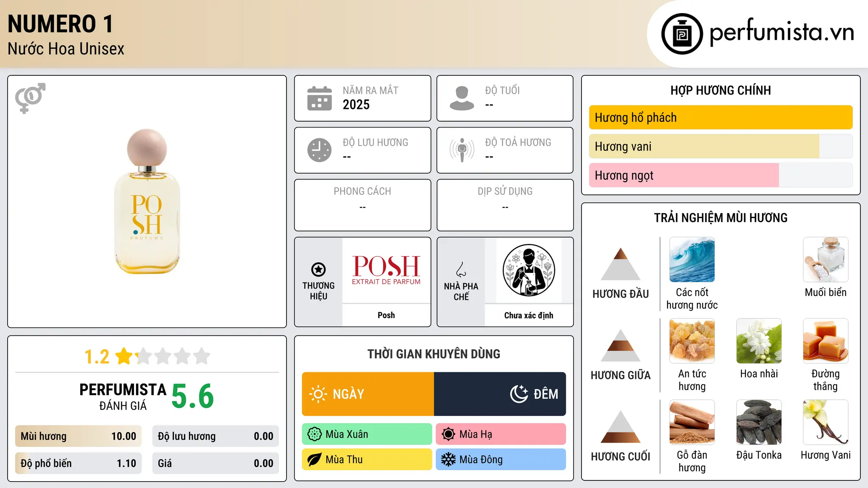Click the clock icon for Độ lưu hương
868x488 pixels.
pyautogui.click(x=320, y=150)
